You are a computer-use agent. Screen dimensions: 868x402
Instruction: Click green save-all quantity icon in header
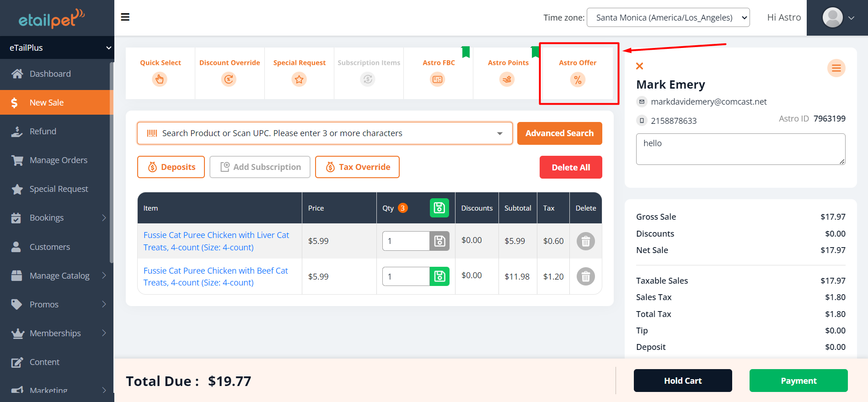pyautogui.click(x=439, y=208)
